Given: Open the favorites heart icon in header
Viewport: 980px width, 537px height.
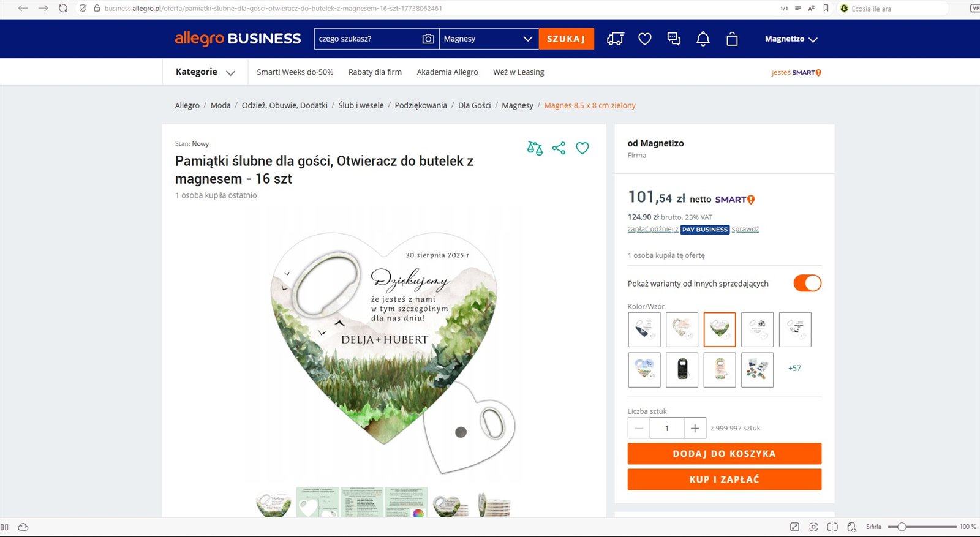Looking at the screenshot, I should tap(644, 39).
